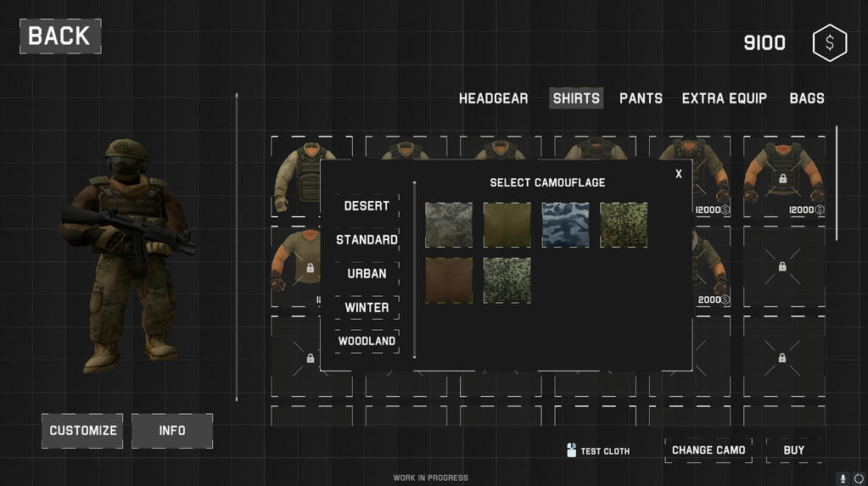Open the currency hexagon dollar icon
Image resolution: width=868 pixels, height=486 pixels.
tap(829, 42)
